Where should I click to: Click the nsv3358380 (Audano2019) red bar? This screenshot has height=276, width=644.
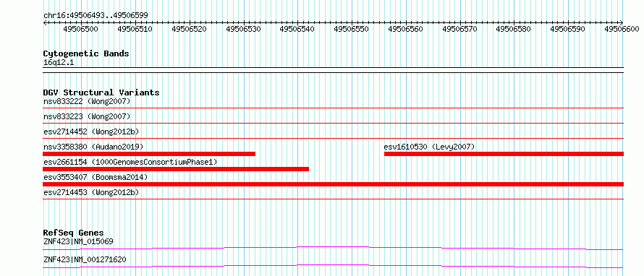click(149, 154)
